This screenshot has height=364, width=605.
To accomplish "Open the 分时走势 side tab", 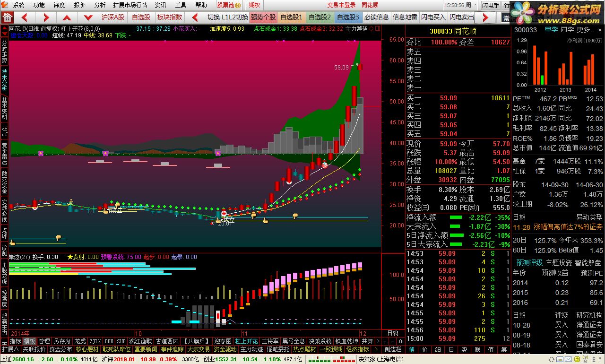I will [x=4, y=53].
